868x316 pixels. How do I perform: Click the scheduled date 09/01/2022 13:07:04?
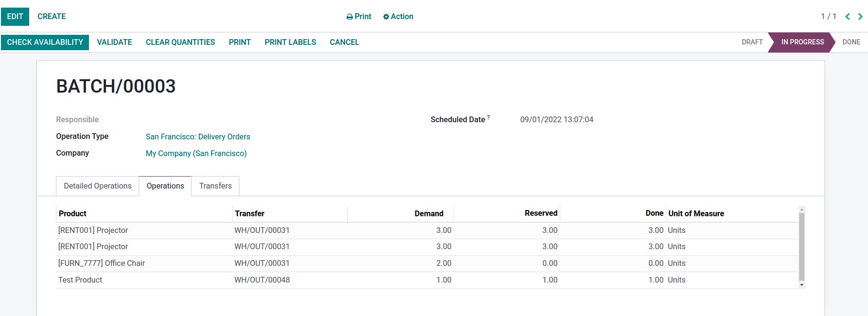(557, 120)
